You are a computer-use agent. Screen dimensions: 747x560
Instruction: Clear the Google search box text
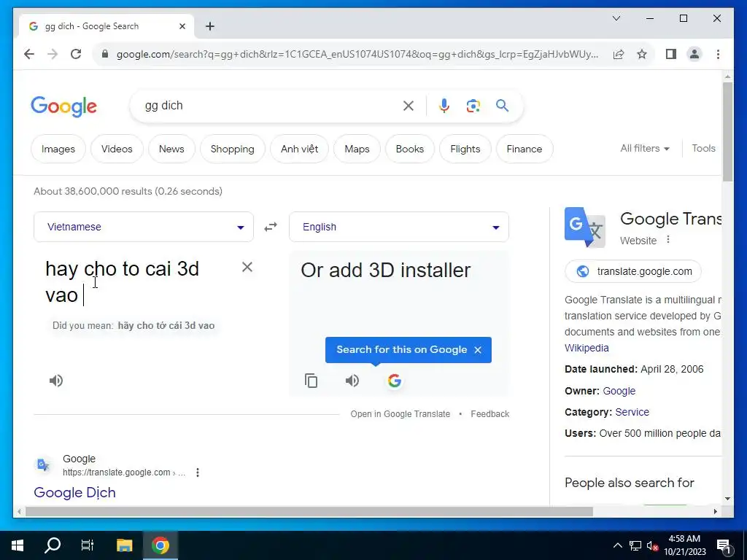click(409, 106)
